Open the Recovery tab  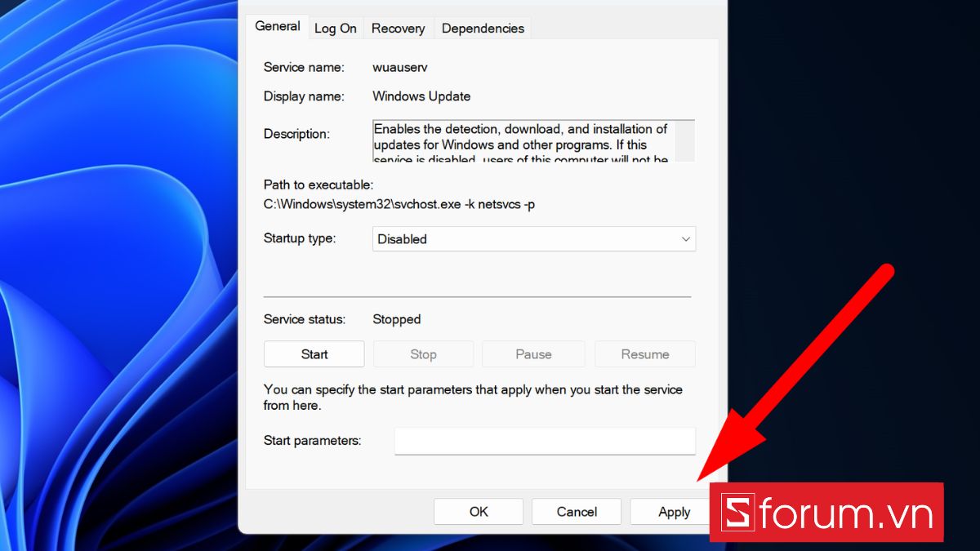coord(398,28)
